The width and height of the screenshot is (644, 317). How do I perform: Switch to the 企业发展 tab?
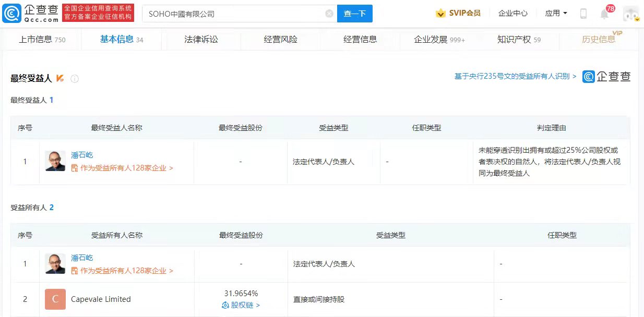pyautogui.click(x=439, y=39)
